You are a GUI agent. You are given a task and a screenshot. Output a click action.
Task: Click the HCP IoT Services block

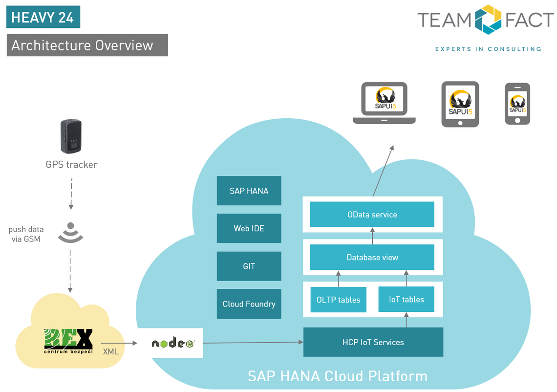pyautogui.click(x=373, y=342)
